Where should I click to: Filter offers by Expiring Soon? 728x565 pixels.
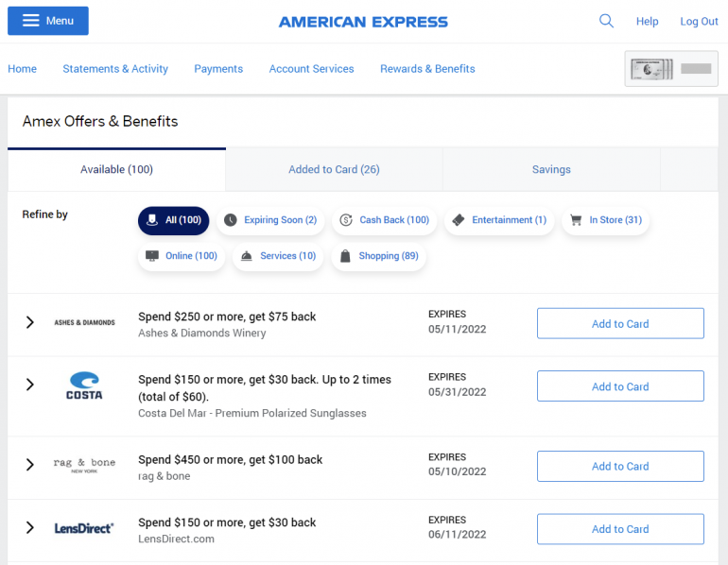(270, 220)
